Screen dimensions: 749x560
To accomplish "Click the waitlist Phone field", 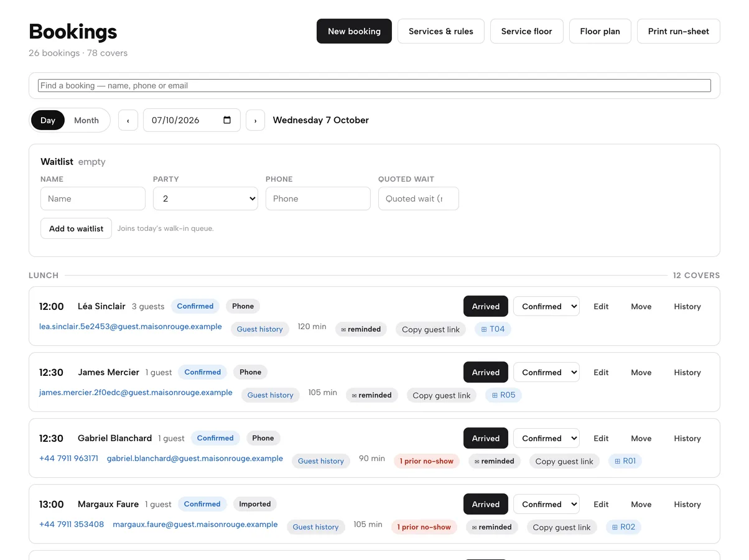I will tap(318, 198).
